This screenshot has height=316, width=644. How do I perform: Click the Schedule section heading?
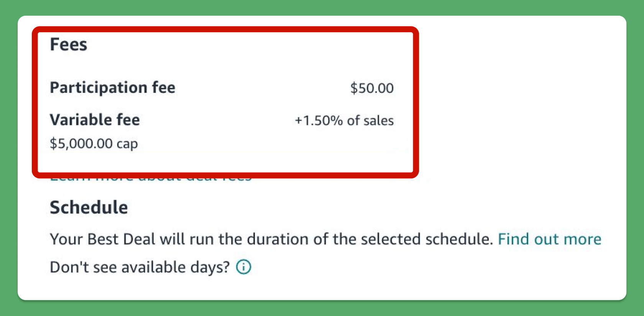pos(89,207)
